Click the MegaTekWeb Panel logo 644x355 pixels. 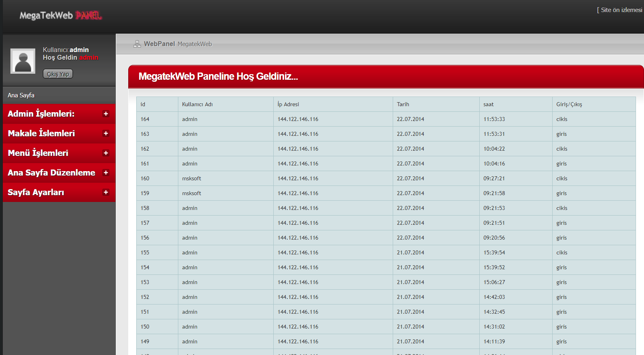pyautogui.click(x=61, y=16)
